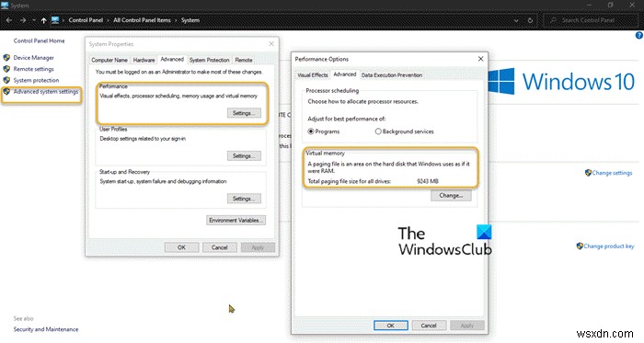
Task: Open Environment Variables button
Action: click(236, 221)
